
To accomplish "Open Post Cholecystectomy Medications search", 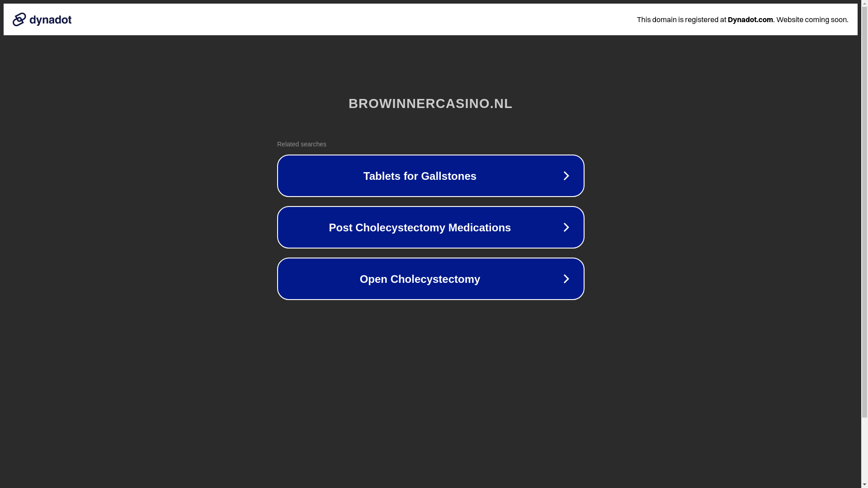I will [x=430, y=227].
